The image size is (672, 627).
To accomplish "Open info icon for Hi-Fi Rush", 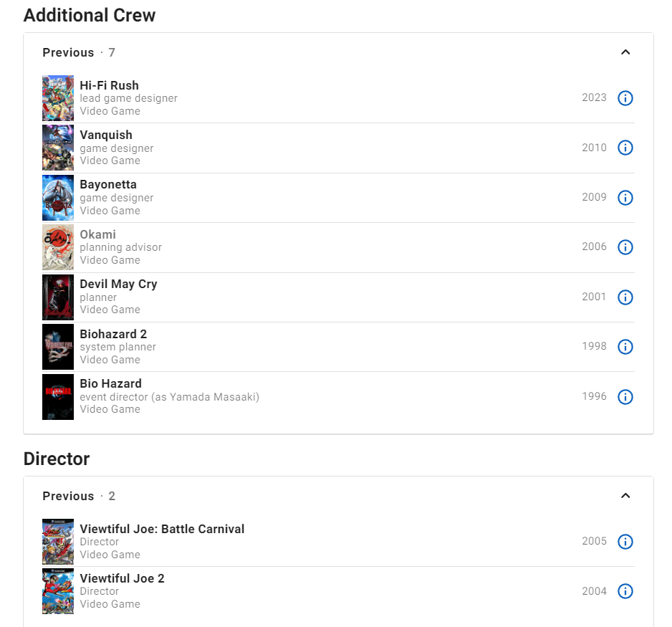I will click(x=625, y=98).
